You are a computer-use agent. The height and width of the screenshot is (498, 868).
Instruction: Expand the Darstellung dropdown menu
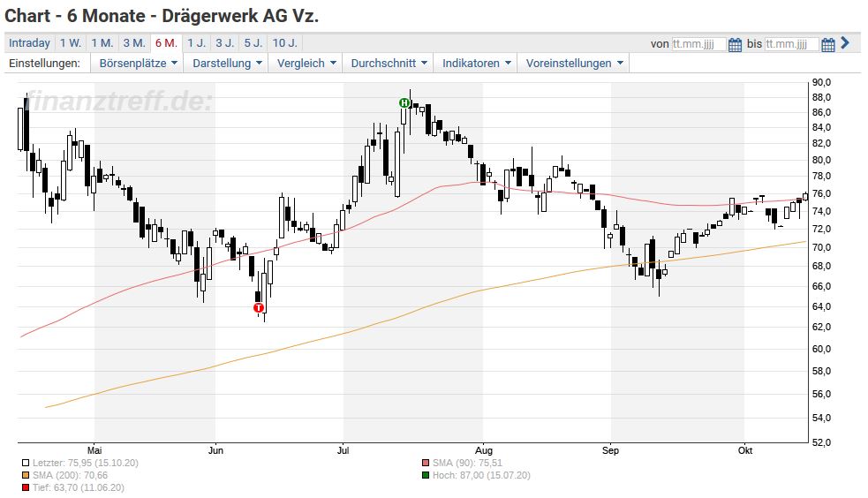(227, 63)
